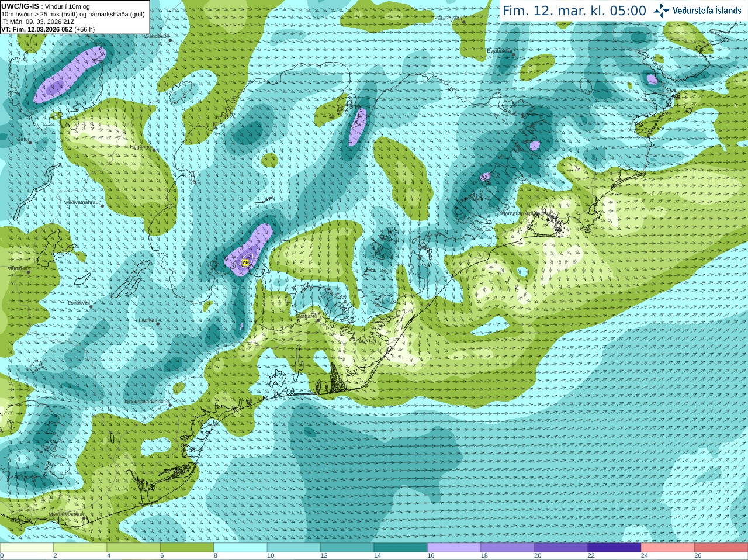
Task: Click the 22–24 m/s dark indigo legend swatch
Action: [x=615, y=548]
